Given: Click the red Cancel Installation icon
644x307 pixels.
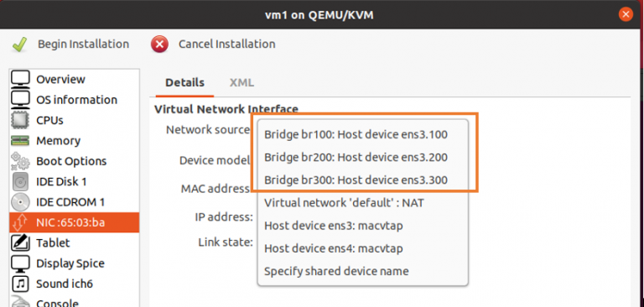Looking at the screenshot, I should coord(159,44).
